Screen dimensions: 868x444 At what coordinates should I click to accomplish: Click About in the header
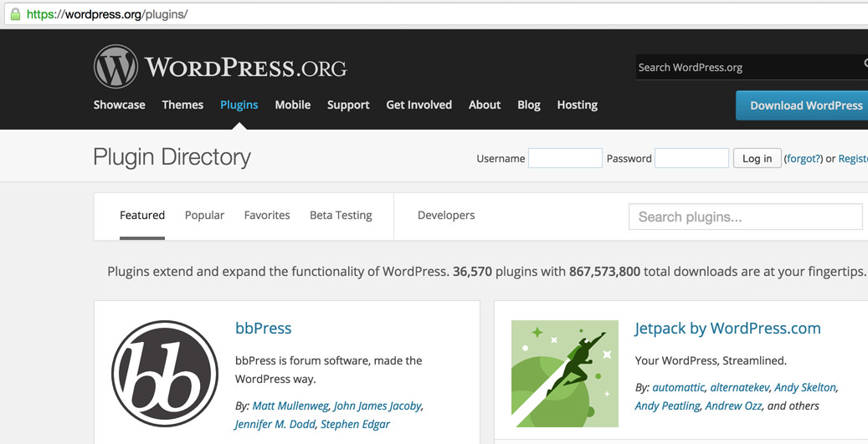[x=485, y=105]
